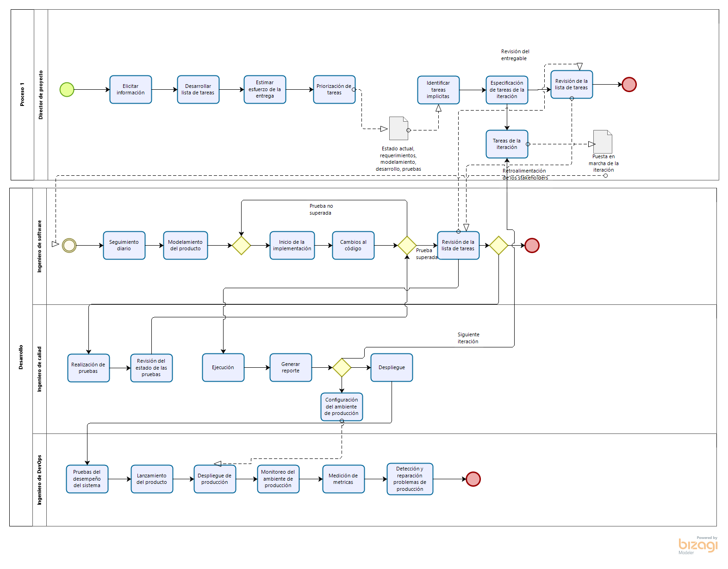
Task: Click the Puesta en marcha document icon
Action: (603, 142)
